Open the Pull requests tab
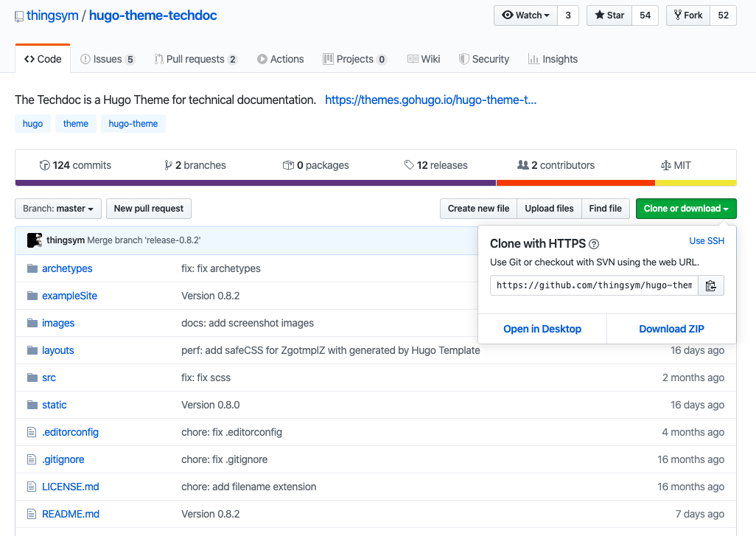This screenshot has width=756, height=536. 196,59
